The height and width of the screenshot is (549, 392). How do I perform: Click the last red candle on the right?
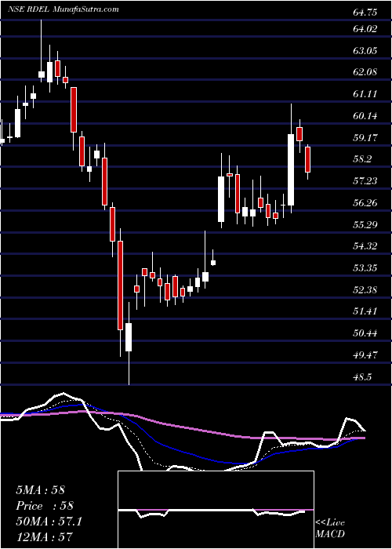[x=307, y=160]
